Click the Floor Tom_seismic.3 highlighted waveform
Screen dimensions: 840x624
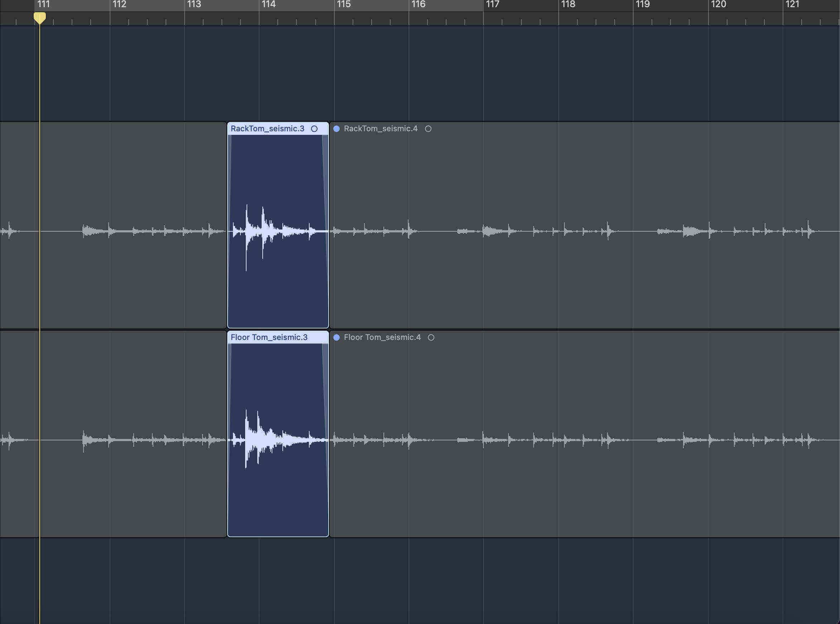pos(278,440)
